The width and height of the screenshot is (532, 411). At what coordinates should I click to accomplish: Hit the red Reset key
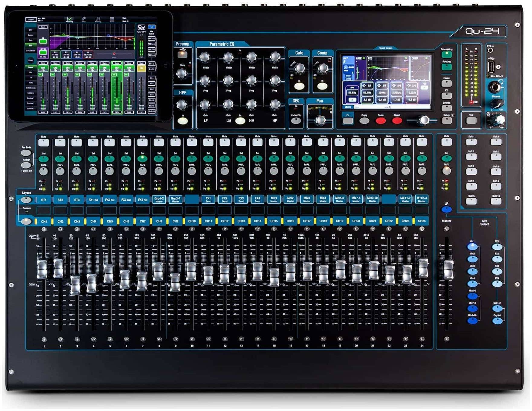point(397,121)
